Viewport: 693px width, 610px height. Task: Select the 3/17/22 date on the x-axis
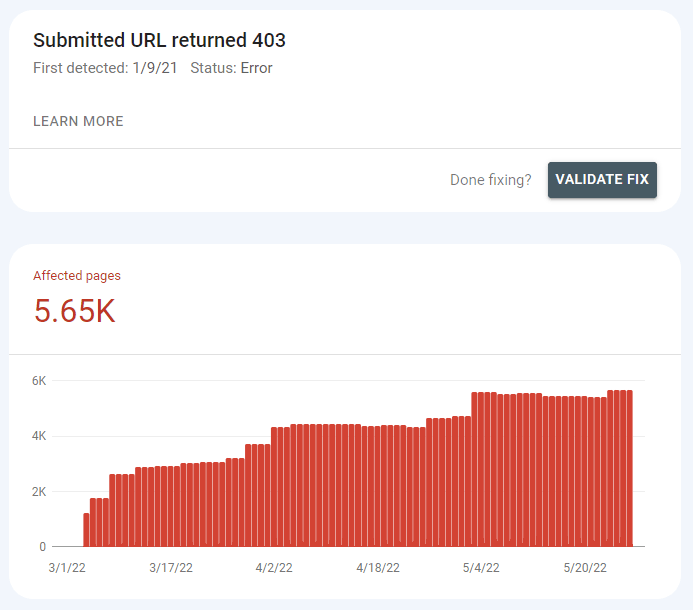pyautogui.click(x=169, y=568)
